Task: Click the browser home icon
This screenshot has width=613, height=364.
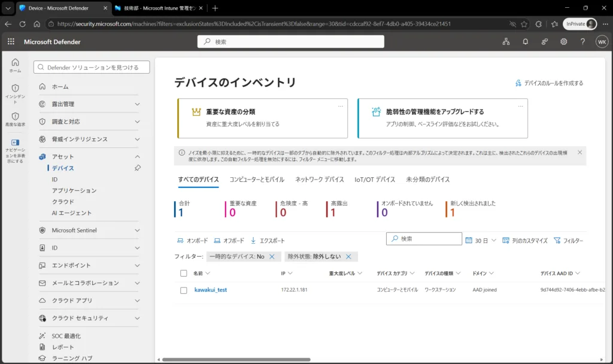Action: coord(37,24)
